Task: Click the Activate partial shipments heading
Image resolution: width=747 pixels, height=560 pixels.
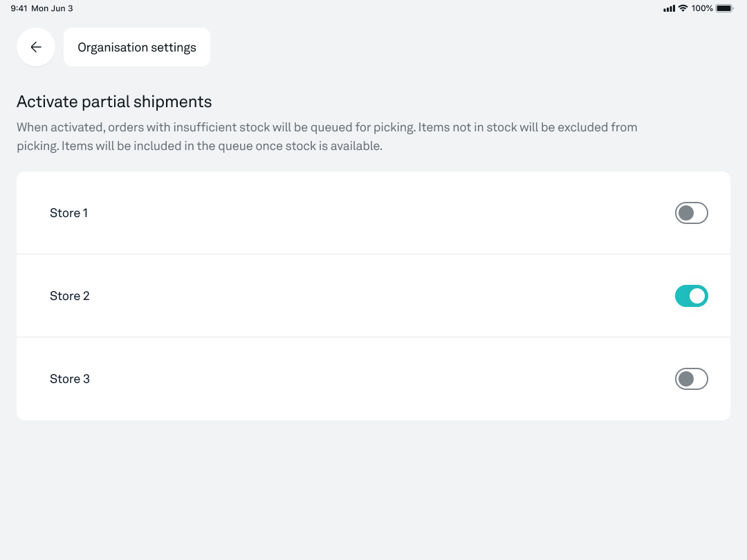Action: 114,102
